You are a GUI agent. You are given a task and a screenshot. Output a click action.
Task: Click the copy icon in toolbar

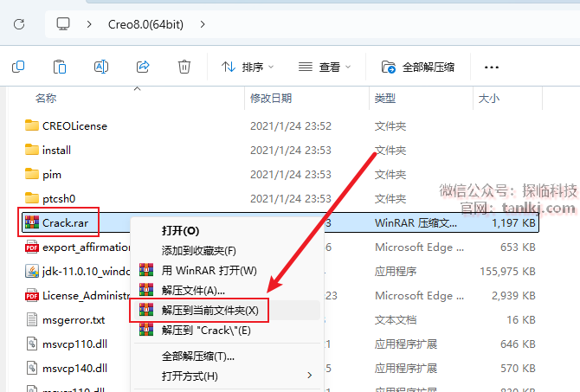click(x=18, y=67)
